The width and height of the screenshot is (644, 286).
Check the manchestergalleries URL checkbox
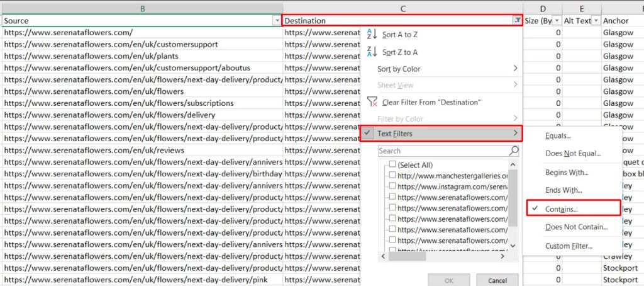tap(393, 176)
